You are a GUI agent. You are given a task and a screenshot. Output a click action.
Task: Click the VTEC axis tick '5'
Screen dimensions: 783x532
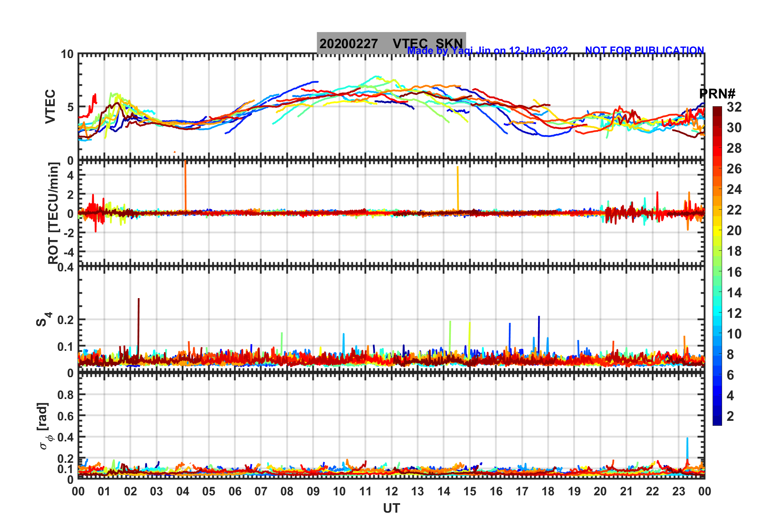pyautogui.click(x=70, y=107)
